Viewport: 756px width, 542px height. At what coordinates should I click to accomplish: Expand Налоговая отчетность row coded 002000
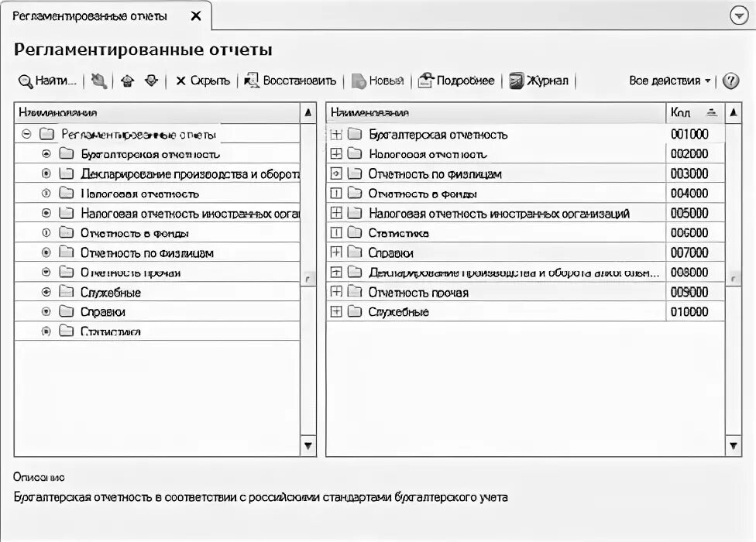point(336,153)
